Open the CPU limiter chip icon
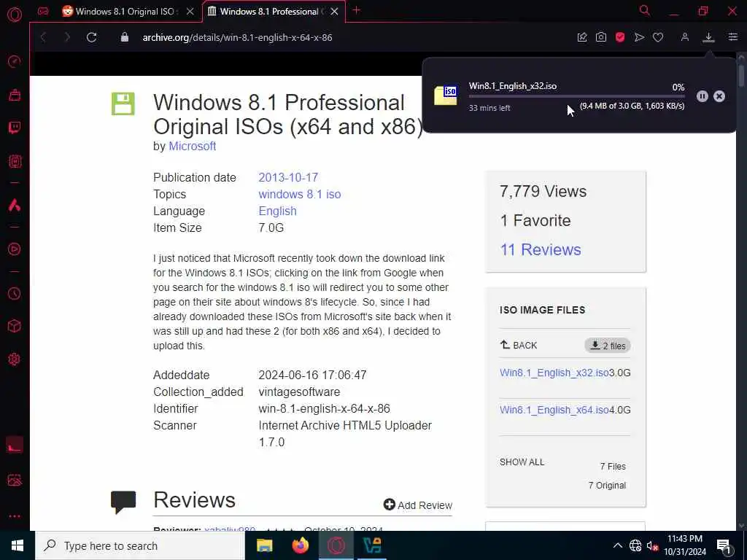747x560 pixels. [x=15, y=161]
